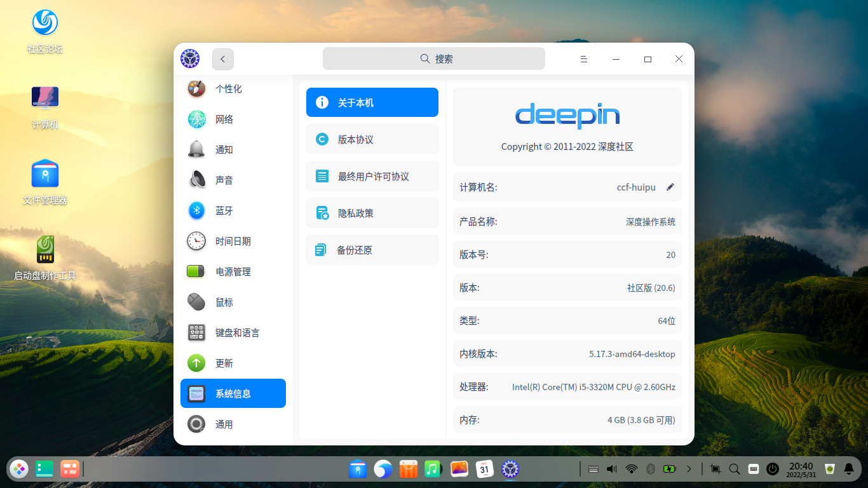868x488 pixels.
Task: Switch to the 版本协议 section
Action: click(372, 139)
